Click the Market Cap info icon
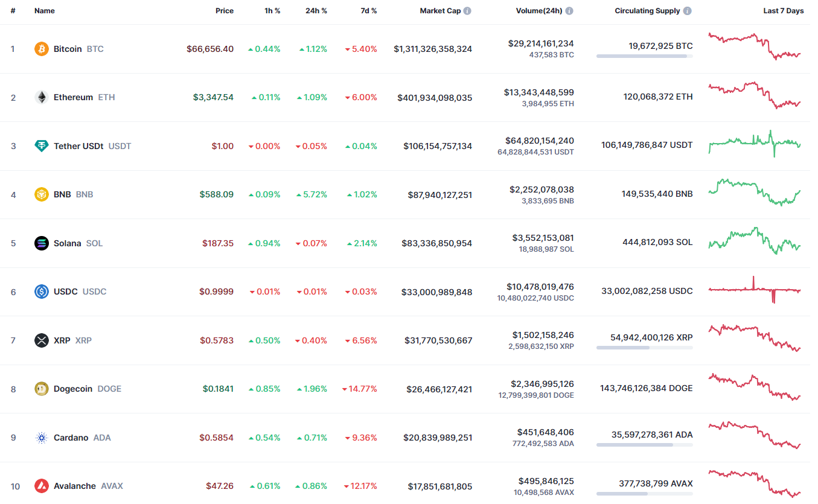The image size is (818, 504). 468,11
